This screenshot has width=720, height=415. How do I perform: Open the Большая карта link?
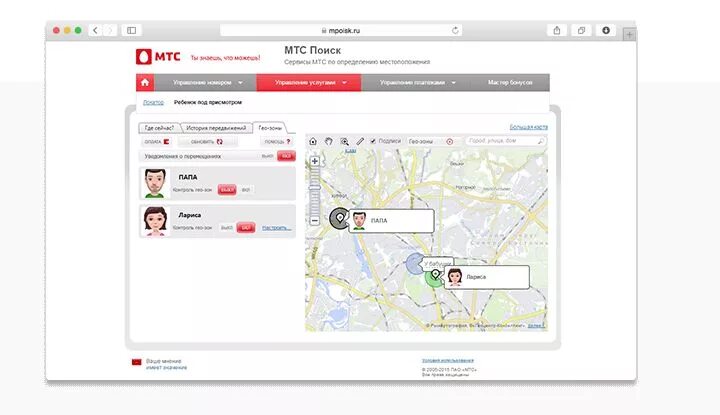[529, 127]
